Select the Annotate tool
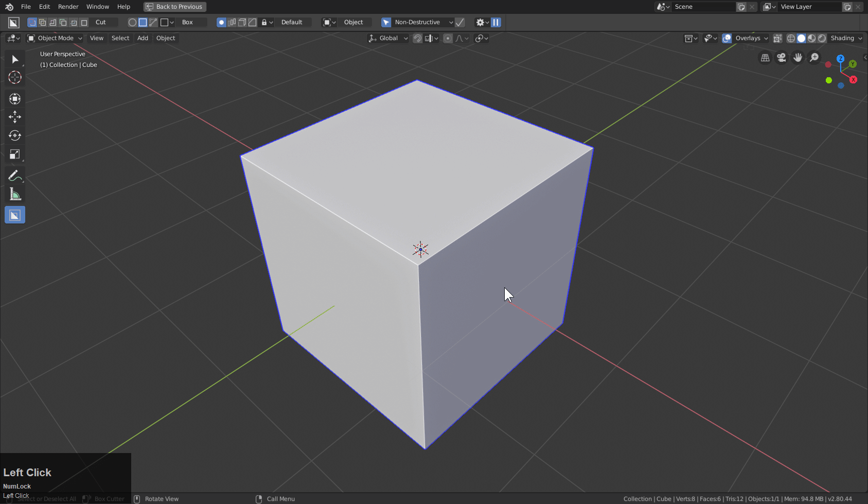868x504 pixels. (x=14, y=175)
